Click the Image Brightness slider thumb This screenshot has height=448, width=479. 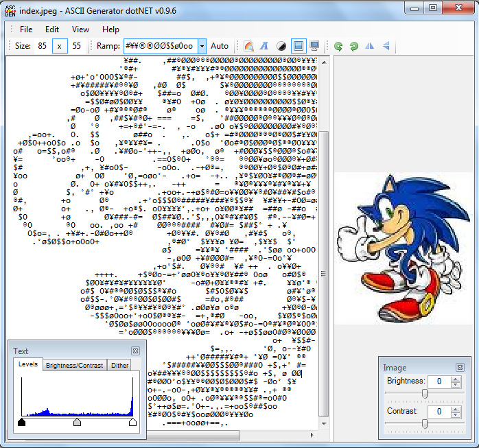coord(425,393)
